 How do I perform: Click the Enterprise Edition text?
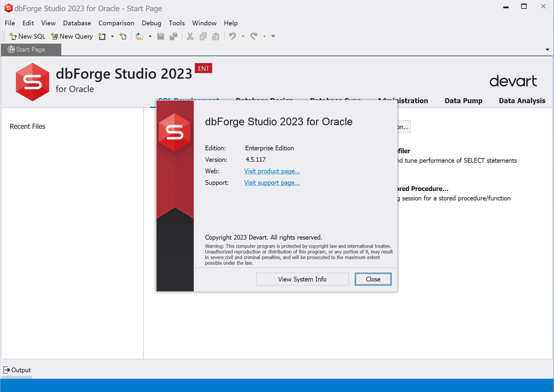pos(270,148)
